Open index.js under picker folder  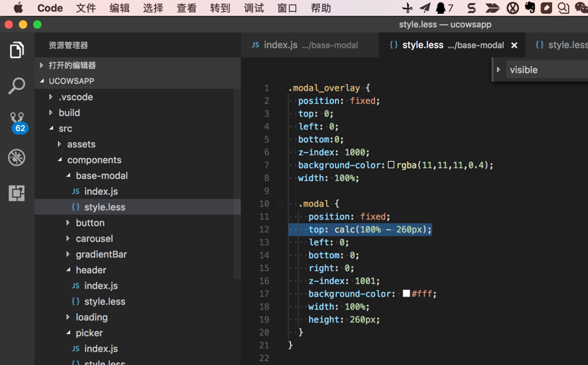pyautogui.click(x=137, y=349)
